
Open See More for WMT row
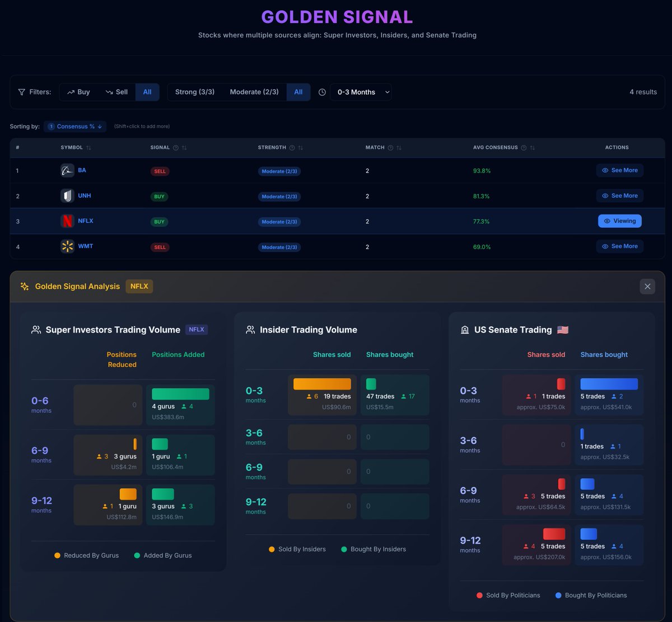(x=619, y=246)
